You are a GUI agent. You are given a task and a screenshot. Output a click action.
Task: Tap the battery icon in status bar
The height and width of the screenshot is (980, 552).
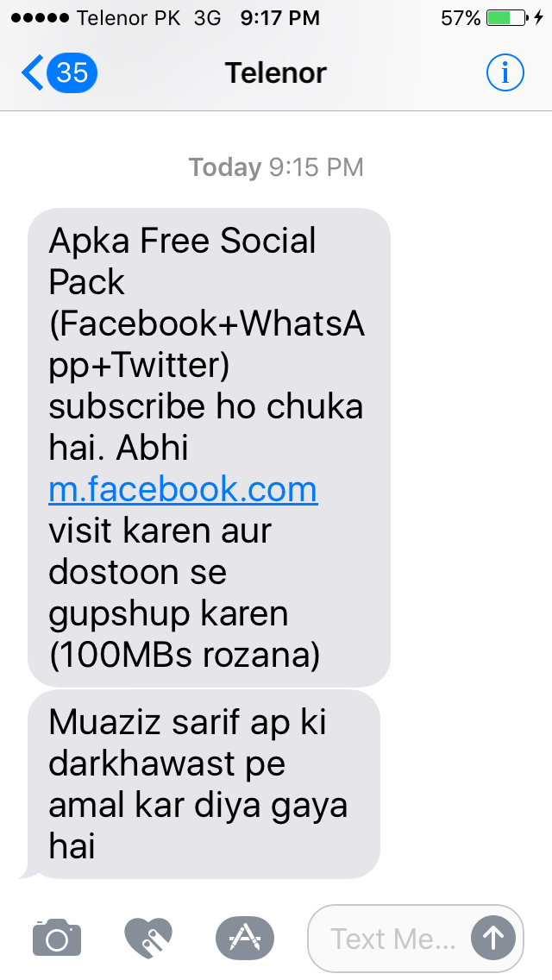tap(507, 17)
